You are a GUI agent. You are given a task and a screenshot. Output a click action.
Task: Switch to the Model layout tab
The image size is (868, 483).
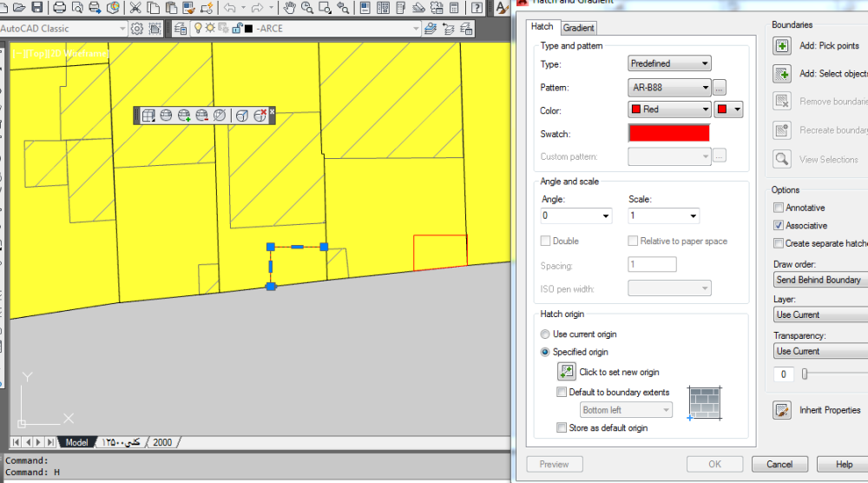[76, 442]
